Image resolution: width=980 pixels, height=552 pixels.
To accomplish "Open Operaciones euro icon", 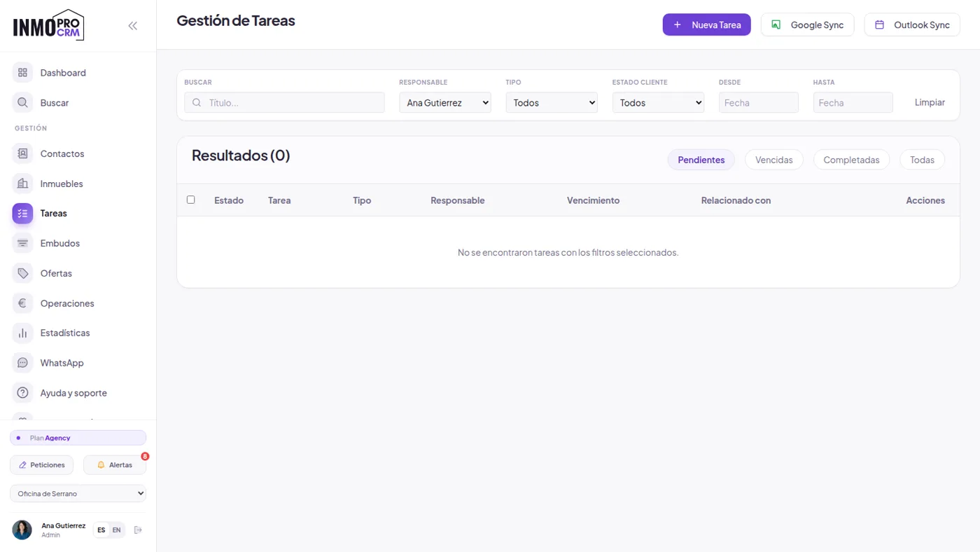I will tap(22, 303).
